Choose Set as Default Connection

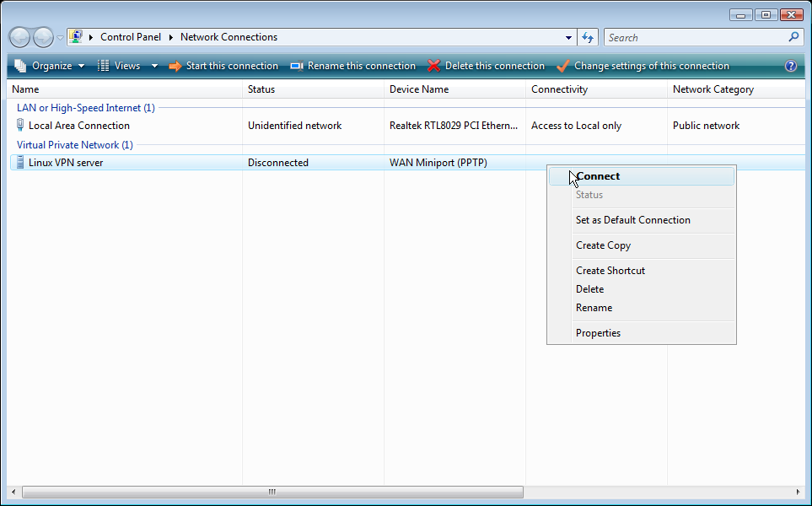point(642,220)
